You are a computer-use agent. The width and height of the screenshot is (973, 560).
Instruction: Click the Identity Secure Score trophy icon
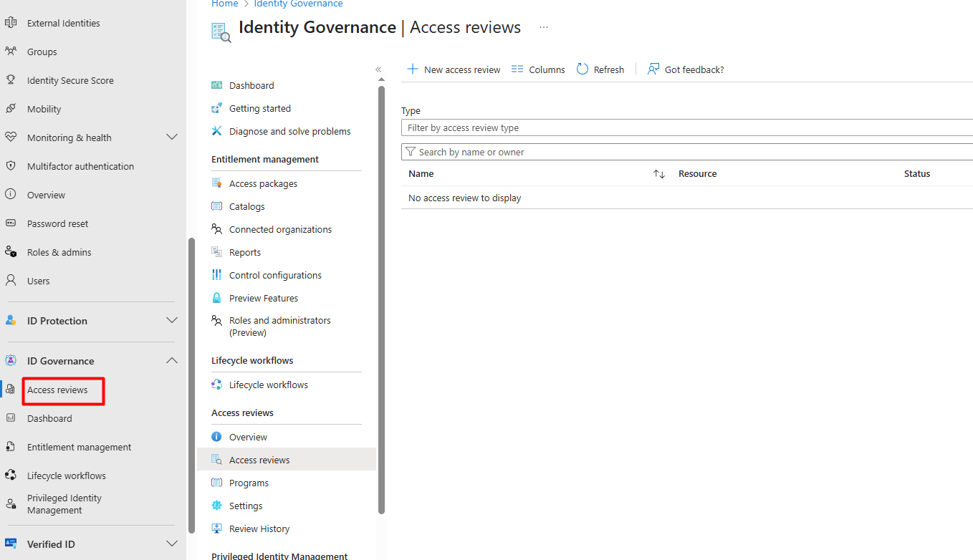coord(11,80)
